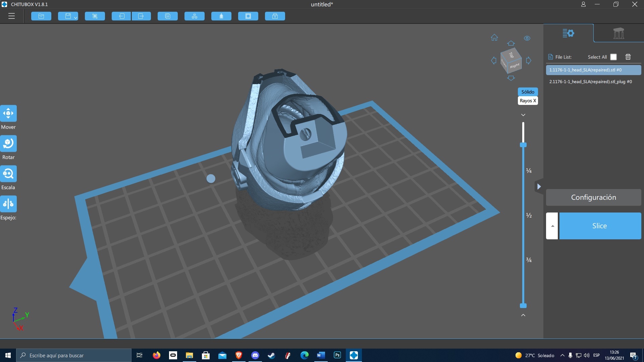Click the open file toolbar icon

click(x=41, y=16)
